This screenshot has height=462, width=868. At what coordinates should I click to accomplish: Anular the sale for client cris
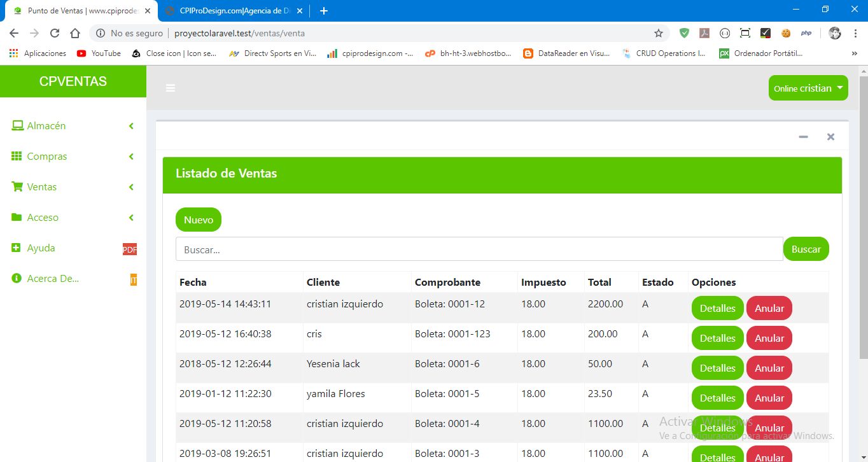[x=769, y=338]
